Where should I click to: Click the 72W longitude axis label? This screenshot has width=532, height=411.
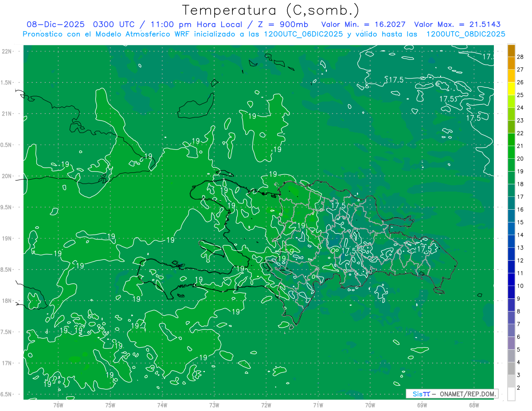(x=266, y=405)
